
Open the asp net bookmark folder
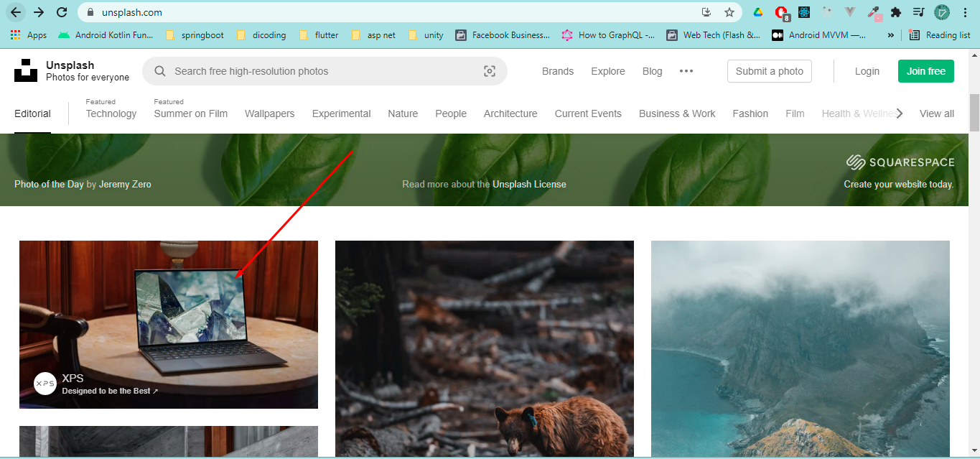[373, 35]
